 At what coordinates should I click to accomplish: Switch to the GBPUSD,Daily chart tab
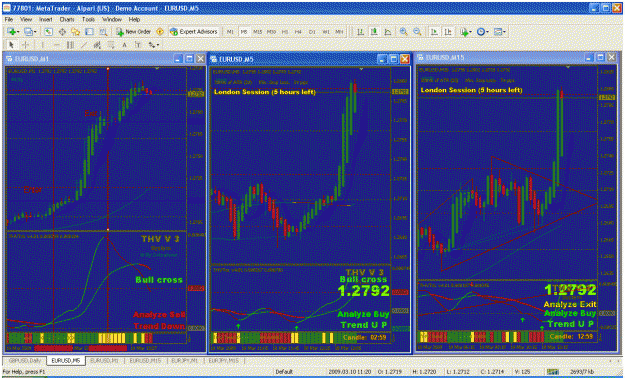25,360
